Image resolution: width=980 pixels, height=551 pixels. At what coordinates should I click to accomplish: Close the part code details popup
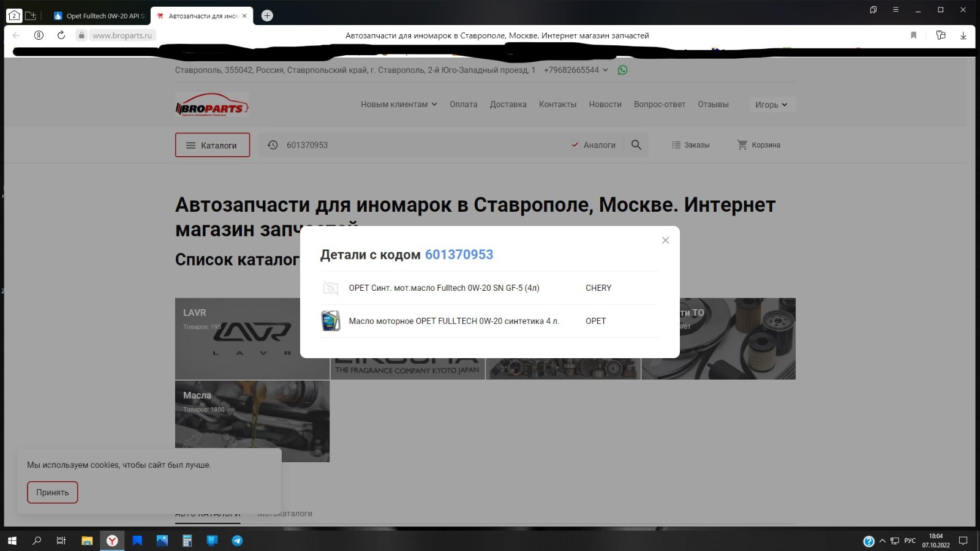pos(665,241)
